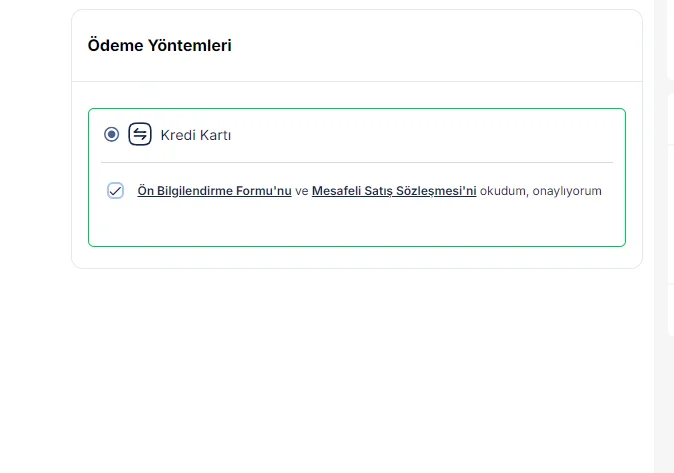Open the Mesafeli Satış Sözleşmesi'ni link
Image resolution: width=674 pixels, height=473 pixels.
click(394, 190)
